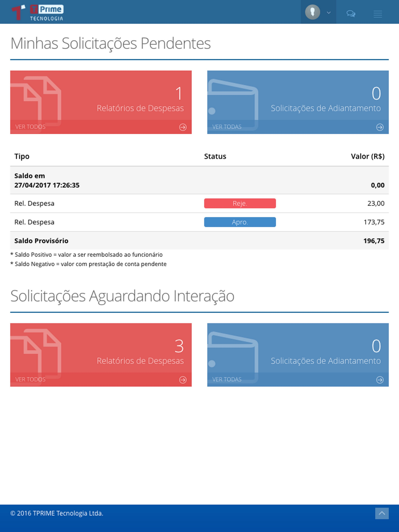Click the pending card showing 1 Relatórios

click(x=101, y=102)
